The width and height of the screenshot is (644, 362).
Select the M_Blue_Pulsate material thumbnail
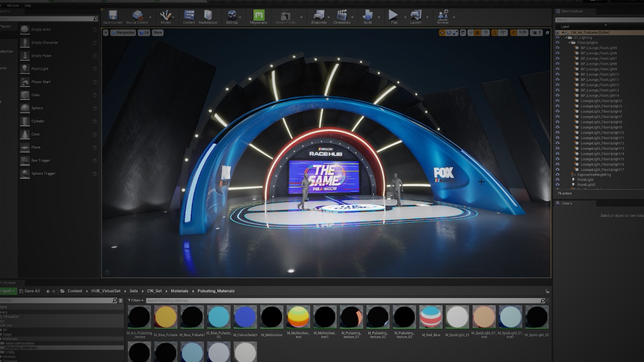pos(166,317)
